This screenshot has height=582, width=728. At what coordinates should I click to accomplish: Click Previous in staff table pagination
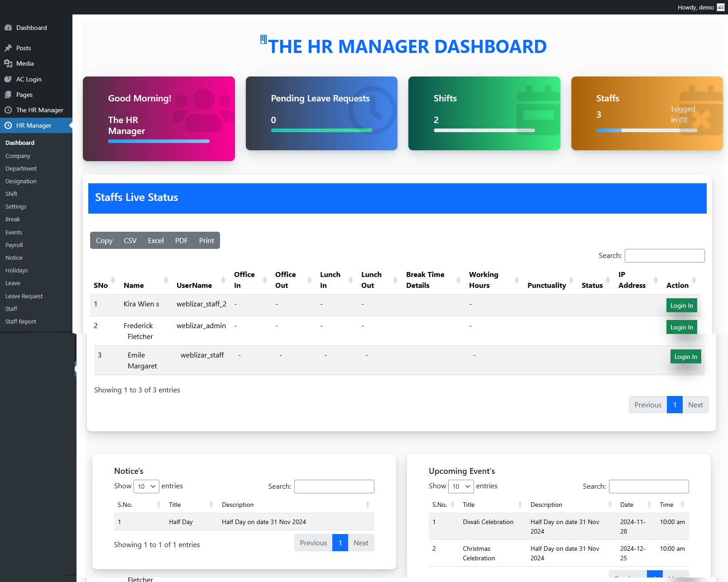[648, 405]
